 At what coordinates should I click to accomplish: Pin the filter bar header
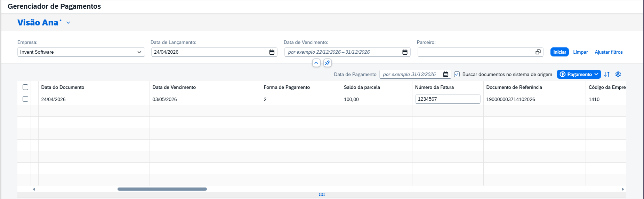(x=327, y=63)
